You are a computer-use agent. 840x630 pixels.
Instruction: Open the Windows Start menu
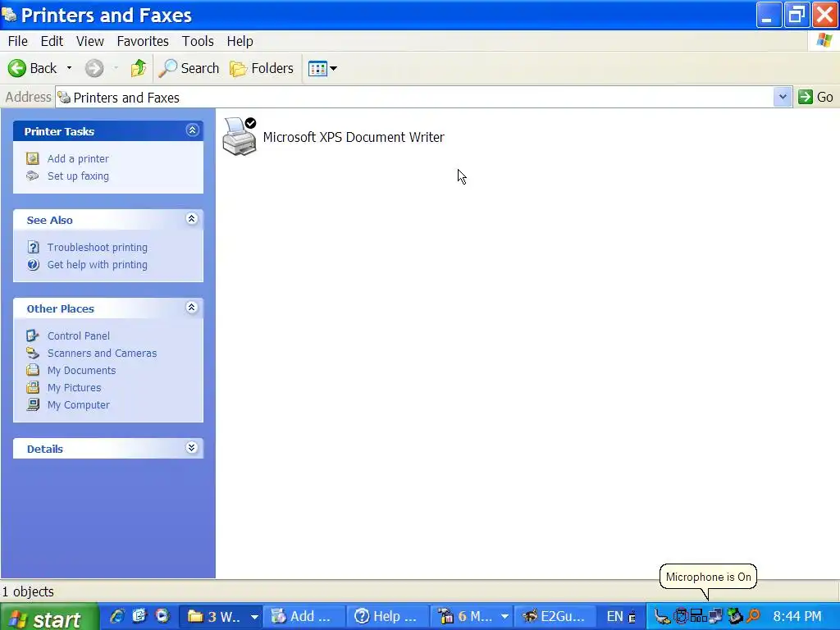(x=49, y=619)
